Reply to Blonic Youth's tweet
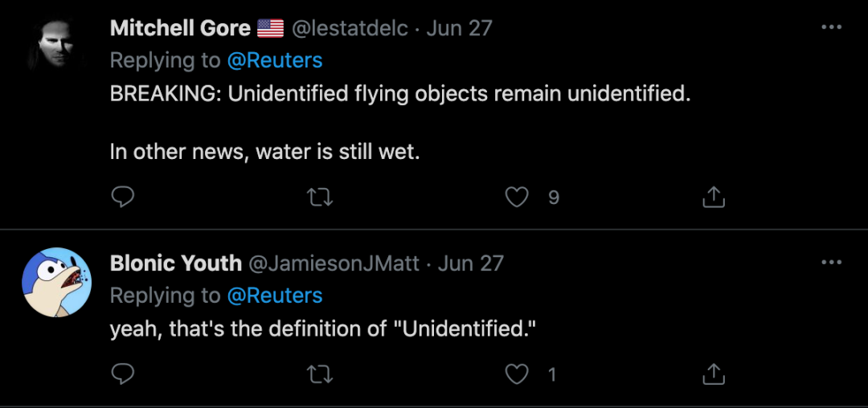 pos(122,373)
